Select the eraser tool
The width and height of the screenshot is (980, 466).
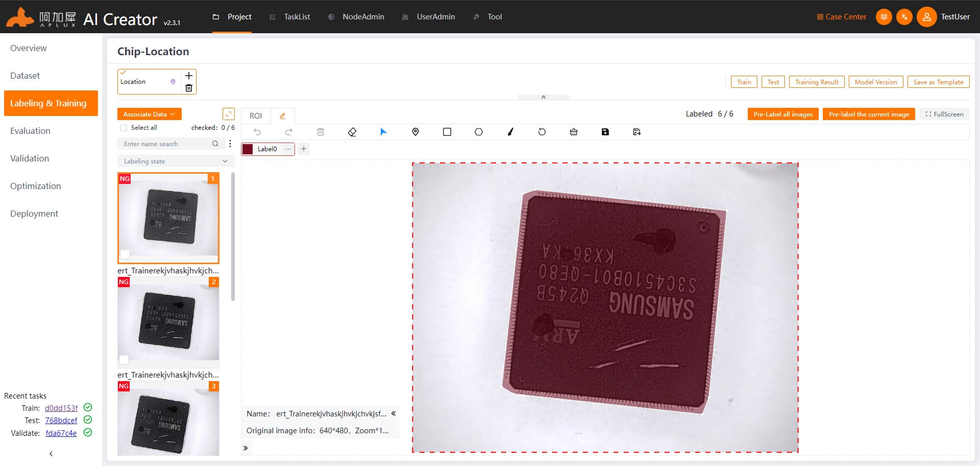coord(352,132)
